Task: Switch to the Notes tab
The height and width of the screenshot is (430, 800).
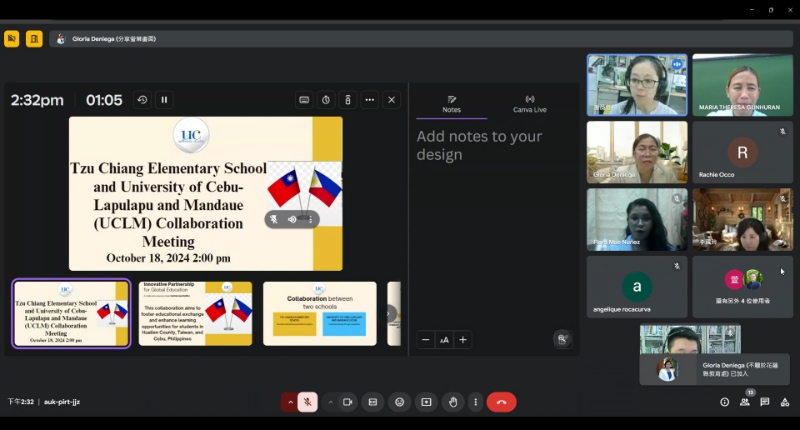Action: (x=452, y=104)
